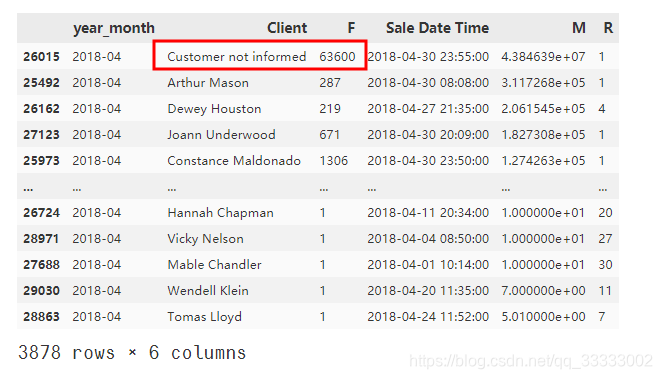Select the Constance Maldonado cell
Image resolution: width=662 pixels, height=379 pixels.
[234, 160]
